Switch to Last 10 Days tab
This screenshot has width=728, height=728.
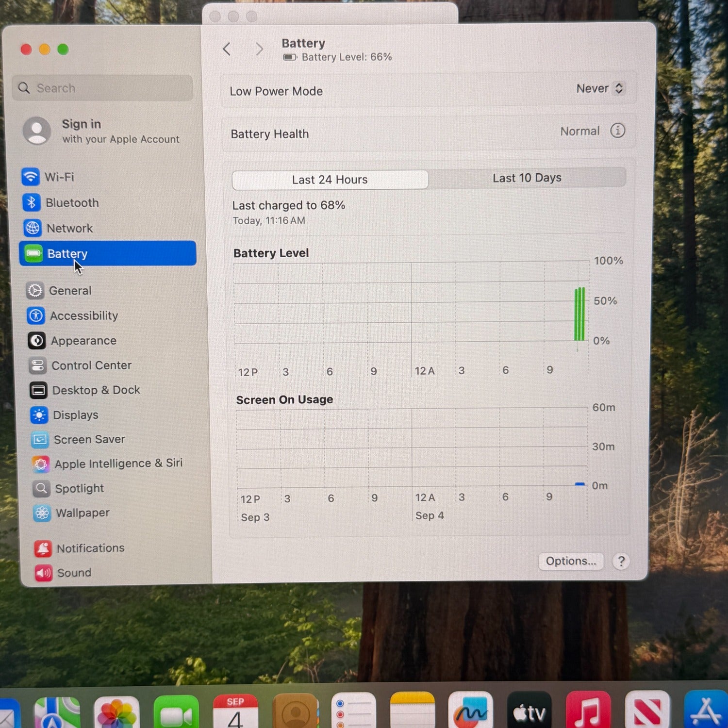point(527,178)
